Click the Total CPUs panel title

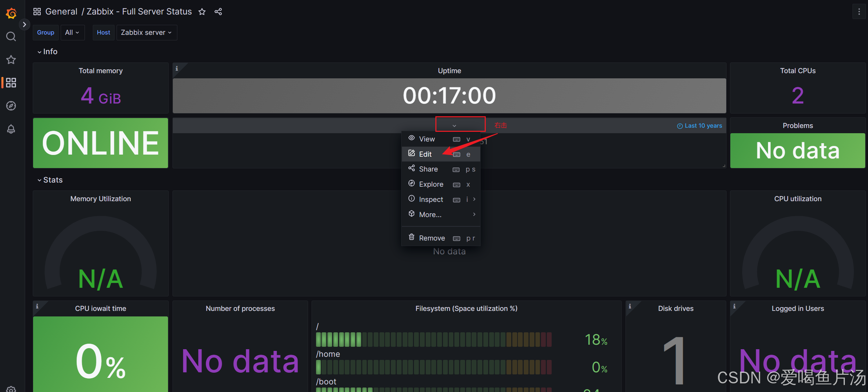798,71
